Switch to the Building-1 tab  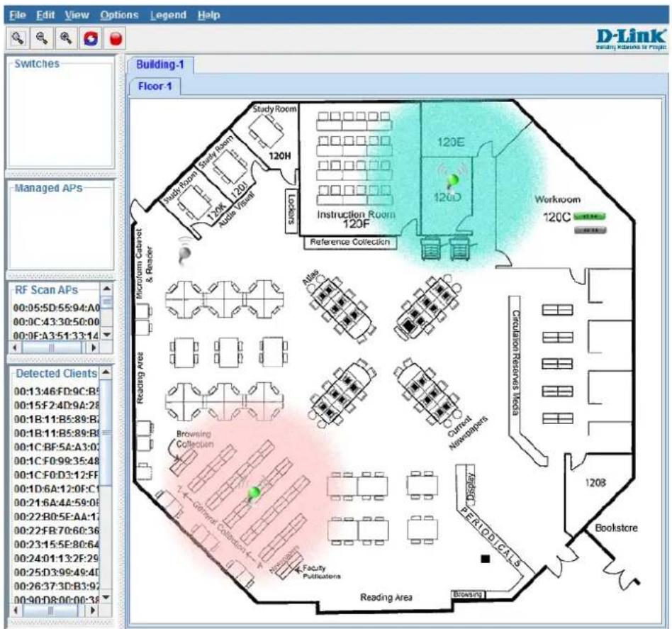point(160,65)
